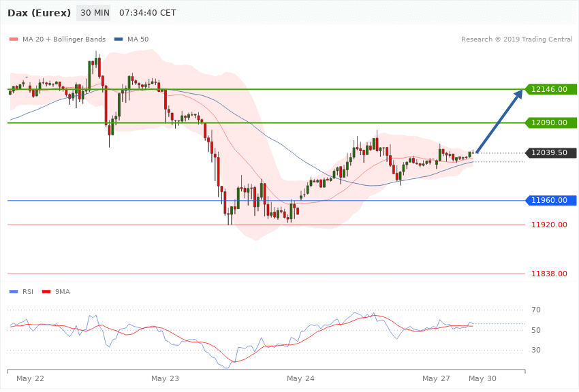
Task: Click the May 30 date axis label
Action: (x=483, y=378)
